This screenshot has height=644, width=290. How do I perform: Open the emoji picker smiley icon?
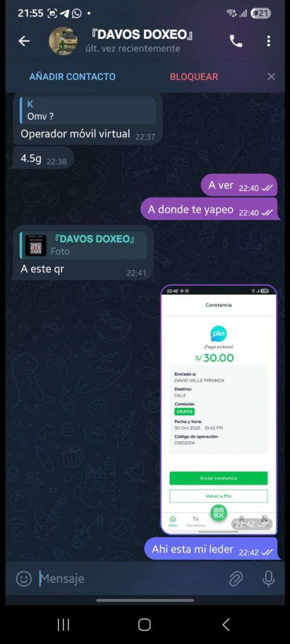(x=24, y=579)
